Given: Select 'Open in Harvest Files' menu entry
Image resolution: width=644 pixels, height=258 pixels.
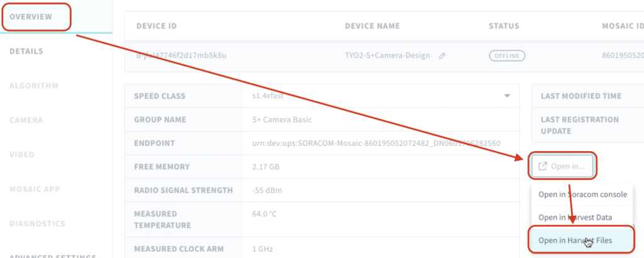Looking at the screenshot, I should point(580,240).
